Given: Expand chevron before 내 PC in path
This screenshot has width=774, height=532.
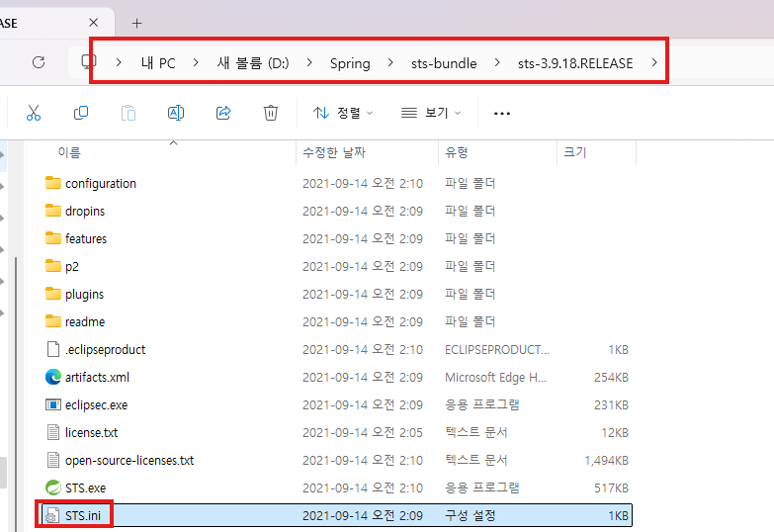Looking at the screenshot, I should (x=119, y=62).
